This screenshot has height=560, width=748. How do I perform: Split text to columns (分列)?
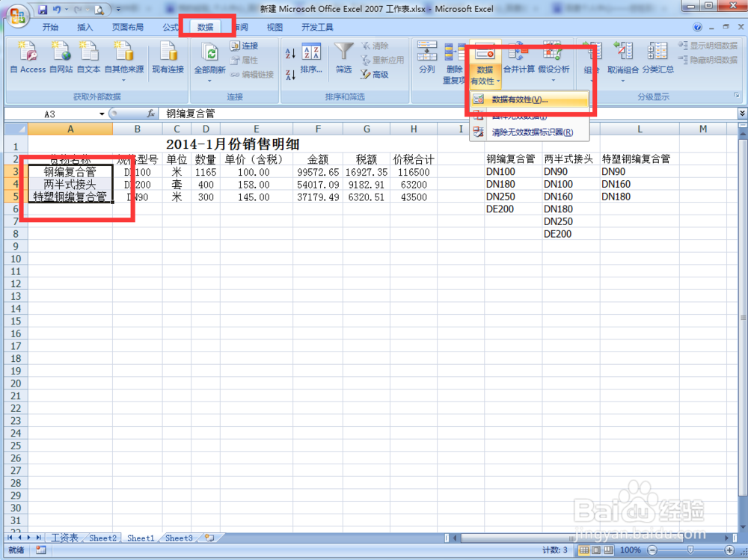427,58
